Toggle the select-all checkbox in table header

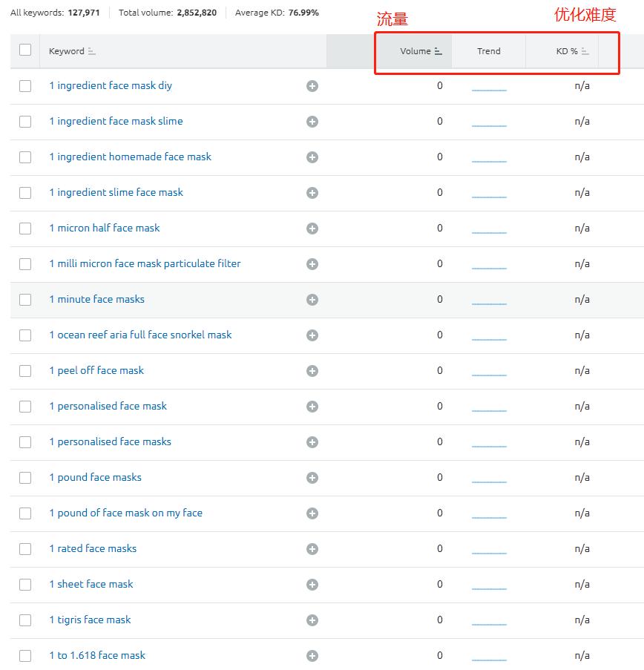pos(25,50)
